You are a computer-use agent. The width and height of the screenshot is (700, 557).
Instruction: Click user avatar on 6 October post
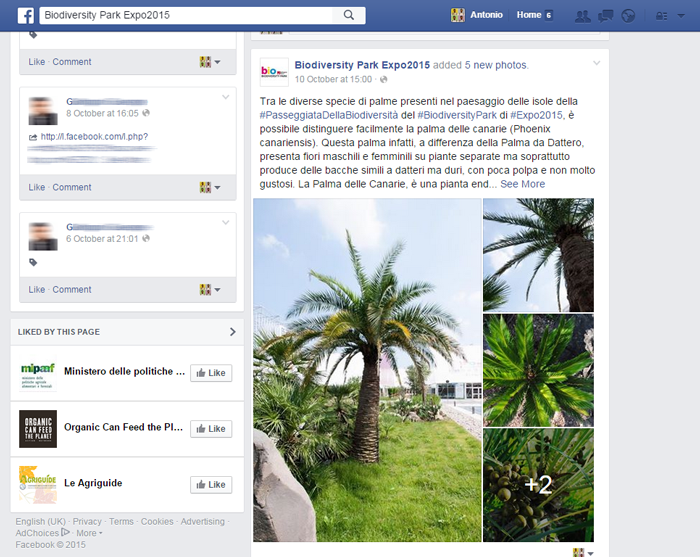(x=43, y=236)
